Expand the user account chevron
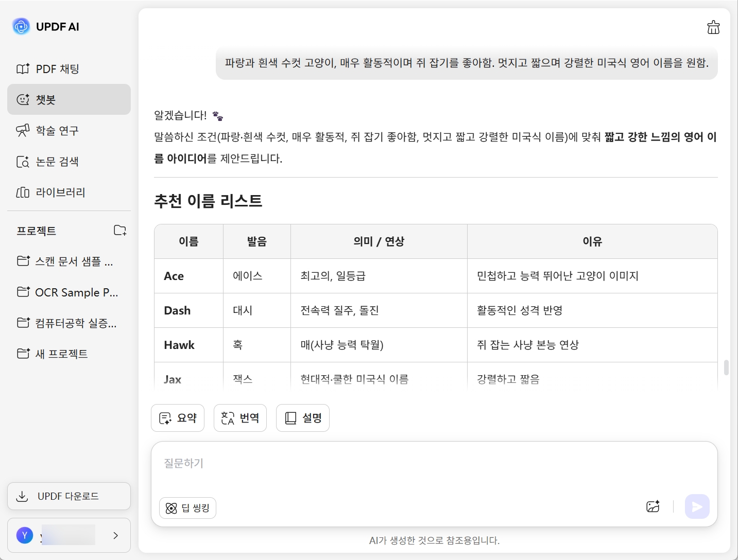738x560 pixels. coord(115,535)
